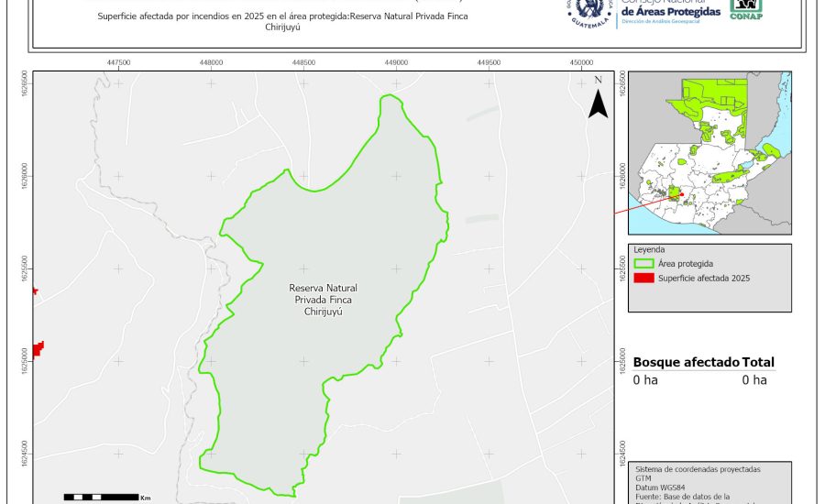
Task: Click the Sistema de coordenadas proyectadas text
Action: [x=698, y=469]
